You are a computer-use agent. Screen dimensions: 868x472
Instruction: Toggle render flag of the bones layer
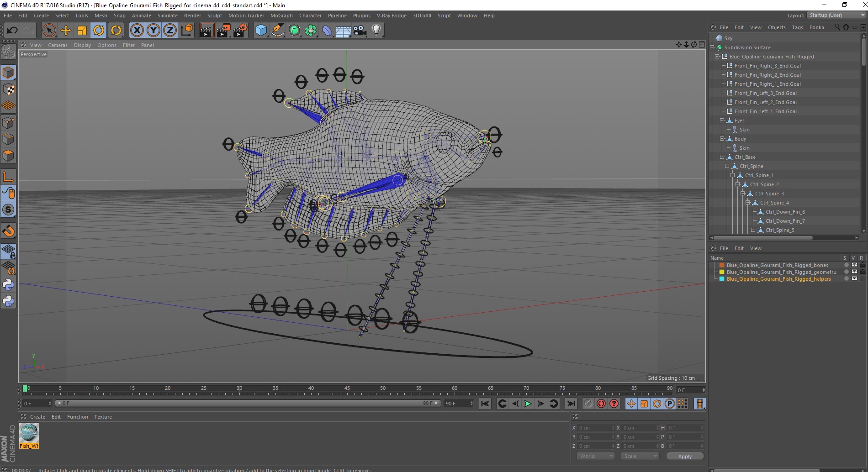[863, 265]
